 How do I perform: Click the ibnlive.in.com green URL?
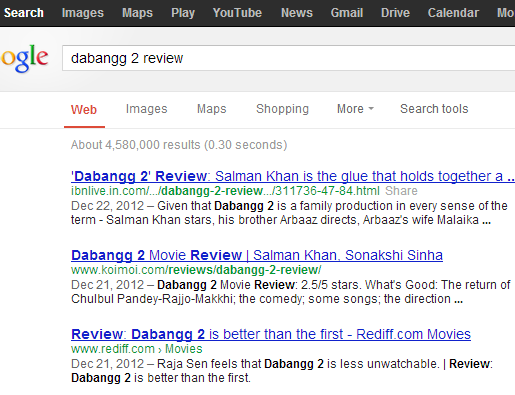coord(225,191)
